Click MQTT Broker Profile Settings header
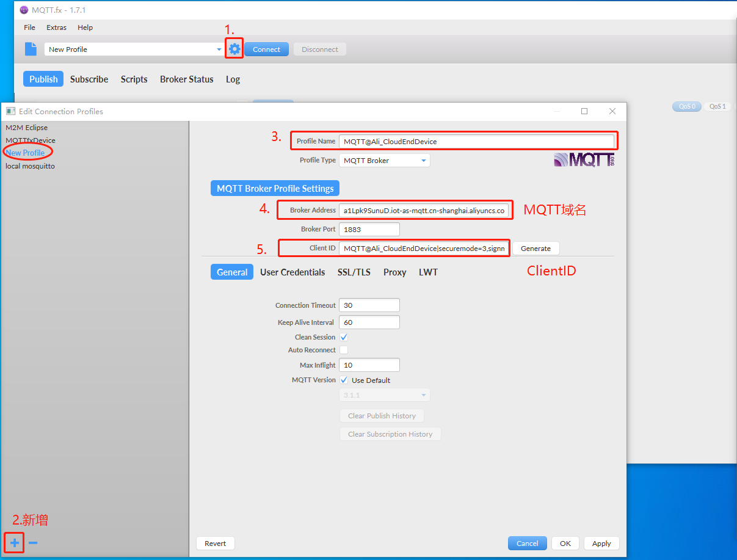Viewport: 737px width, 560px height. click(275, 189)
